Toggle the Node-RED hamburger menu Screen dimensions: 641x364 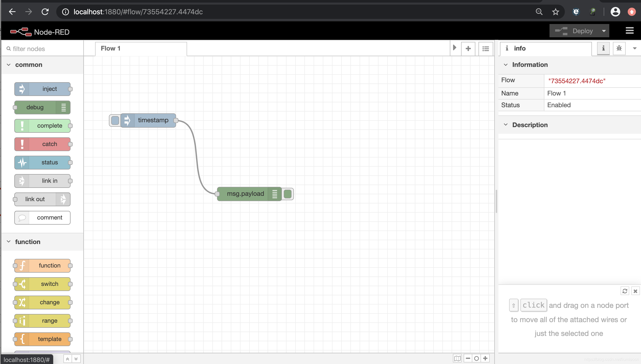pyautogui.click(x=629, y=31)
